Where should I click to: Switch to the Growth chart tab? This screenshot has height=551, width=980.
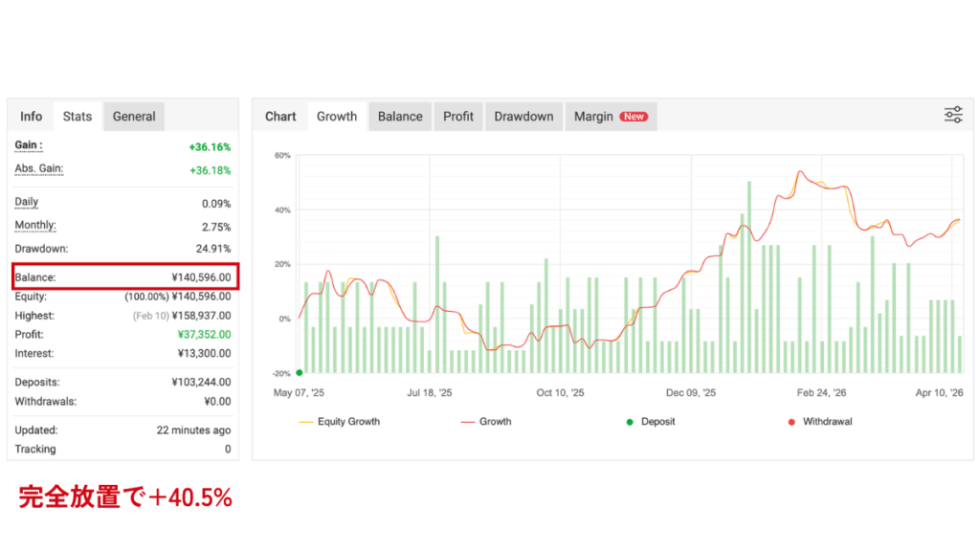337,117
